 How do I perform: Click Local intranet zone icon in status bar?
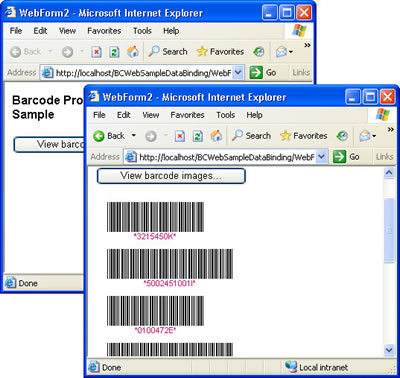tap(291, 367)
